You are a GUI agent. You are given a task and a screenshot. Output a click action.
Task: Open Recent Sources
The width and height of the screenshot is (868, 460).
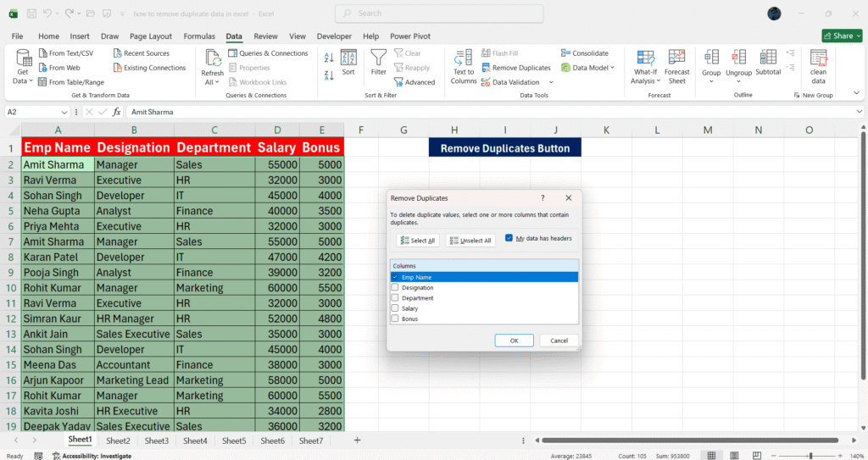tap(142, 53)
